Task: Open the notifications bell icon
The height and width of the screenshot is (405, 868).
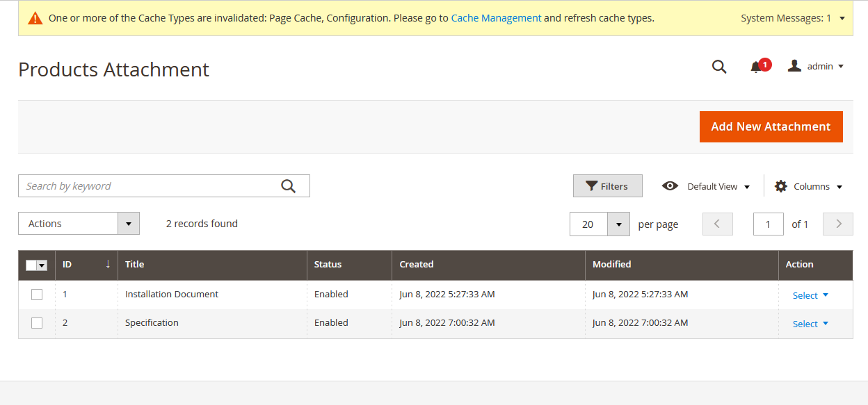Action: point(757,67)
